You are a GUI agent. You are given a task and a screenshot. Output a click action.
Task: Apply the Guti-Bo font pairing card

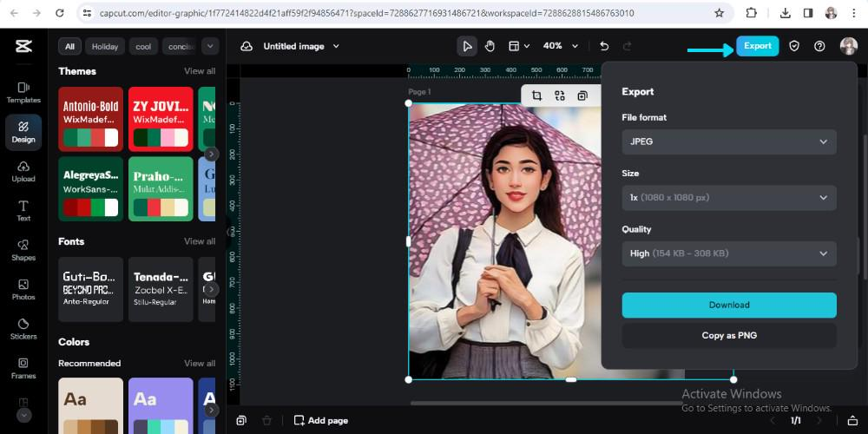91,290
